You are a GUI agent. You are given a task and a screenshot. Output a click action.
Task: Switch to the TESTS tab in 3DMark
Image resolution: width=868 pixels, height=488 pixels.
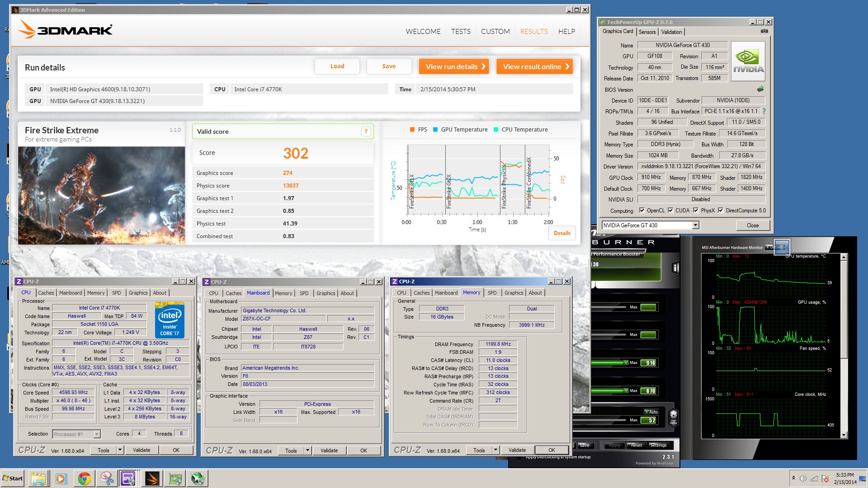[x=461, y=31]
